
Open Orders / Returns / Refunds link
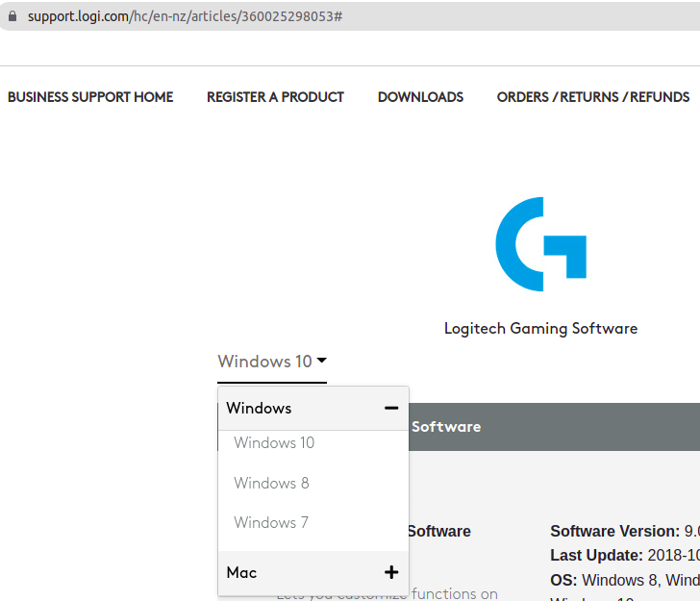[x=593, y=97]
